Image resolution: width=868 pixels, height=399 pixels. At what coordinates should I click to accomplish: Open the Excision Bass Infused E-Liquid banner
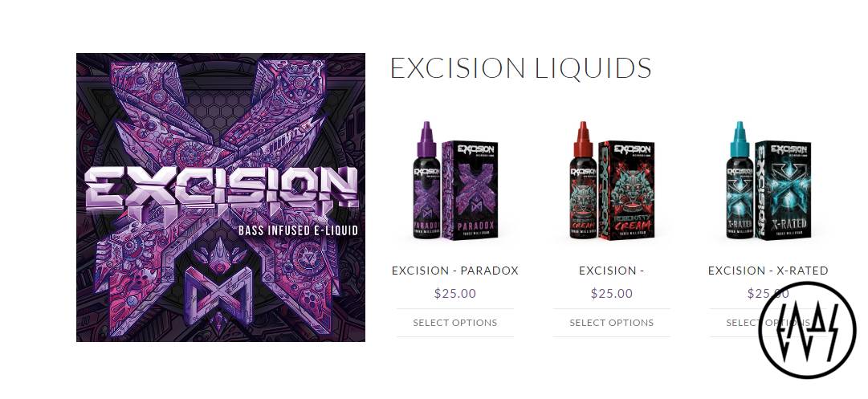tap(221, 197)
